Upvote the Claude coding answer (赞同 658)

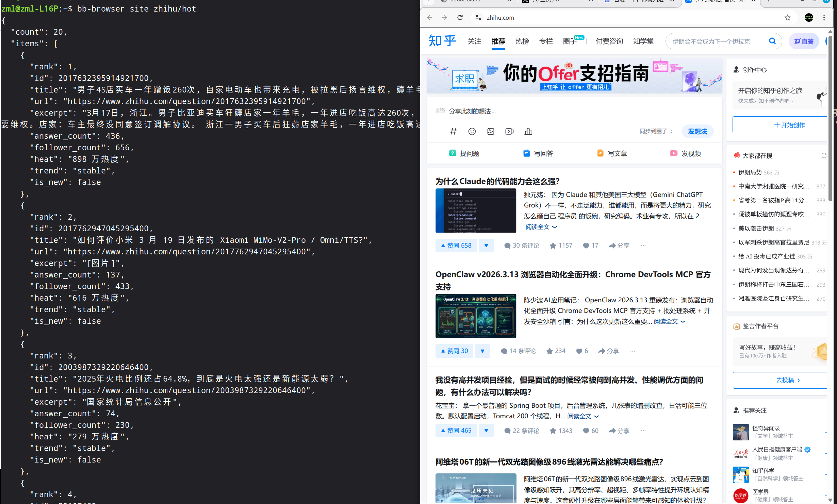click(456, 246)
